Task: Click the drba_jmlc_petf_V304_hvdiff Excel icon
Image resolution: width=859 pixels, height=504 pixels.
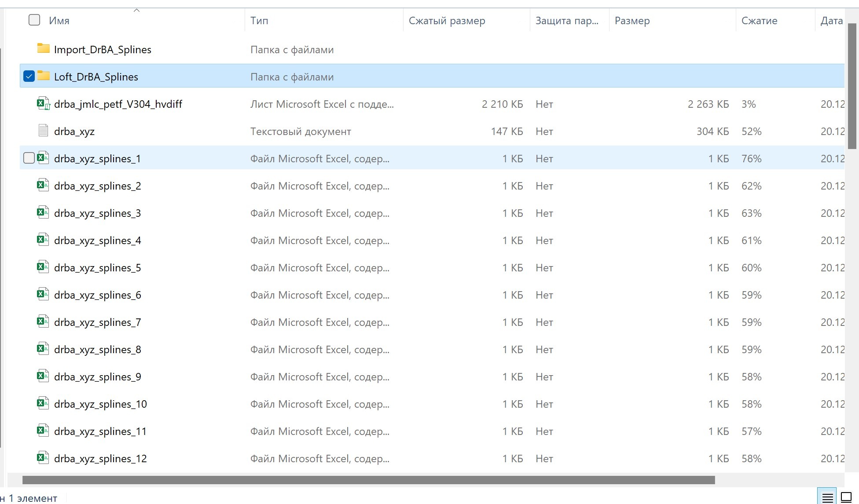Action: pyautogui.click(x=43, y=103)
